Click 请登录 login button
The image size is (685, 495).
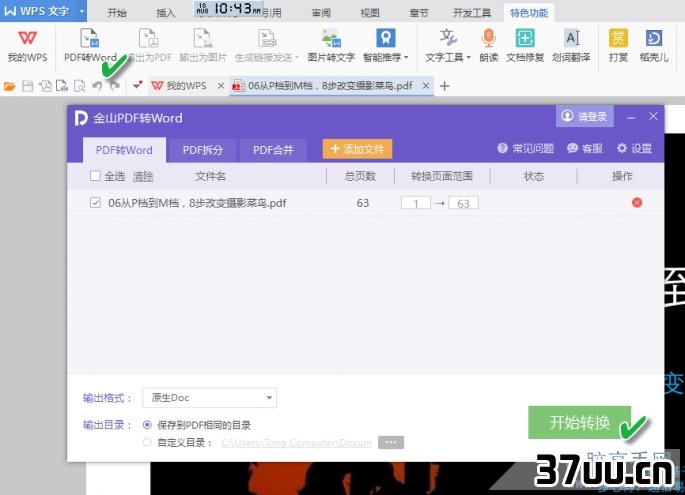tap(585, 116)
